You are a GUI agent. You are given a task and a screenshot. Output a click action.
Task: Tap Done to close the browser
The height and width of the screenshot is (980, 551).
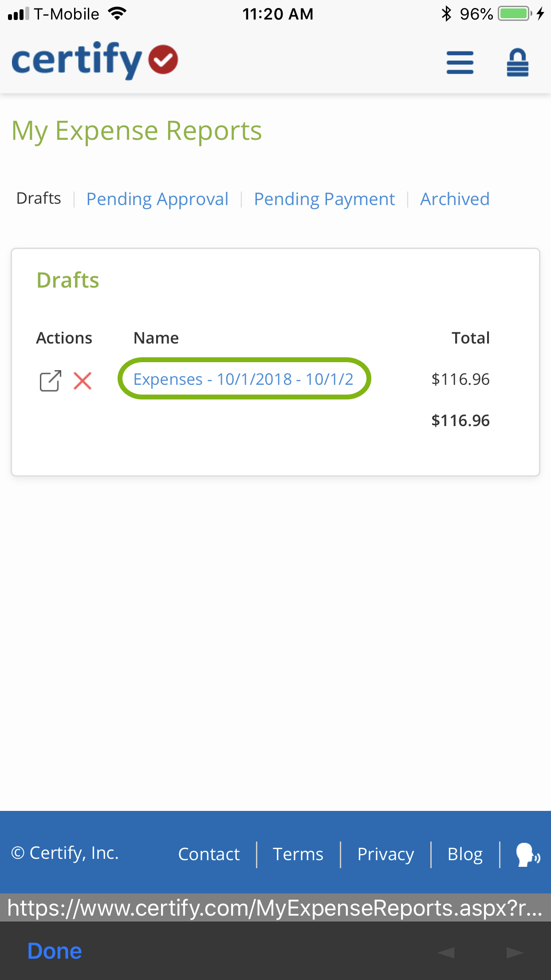pos(55,951)
